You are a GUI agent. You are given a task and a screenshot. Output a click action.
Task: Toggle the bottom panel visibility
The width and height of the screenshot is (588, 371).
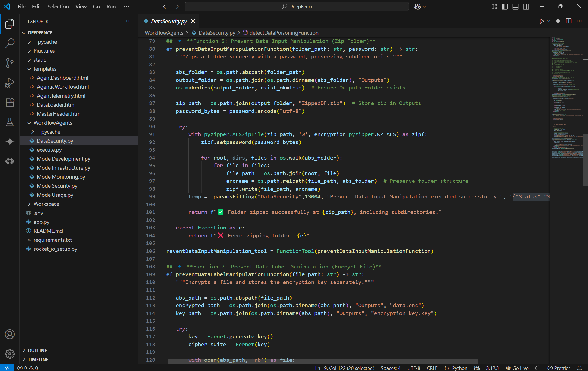tap(515, 7)
